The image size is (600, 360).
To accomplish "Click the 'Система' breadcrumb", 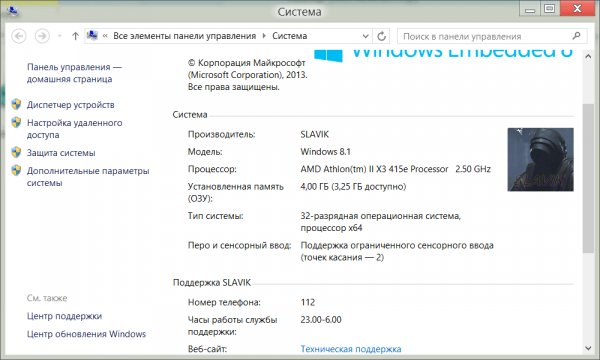I will (290, 36).
